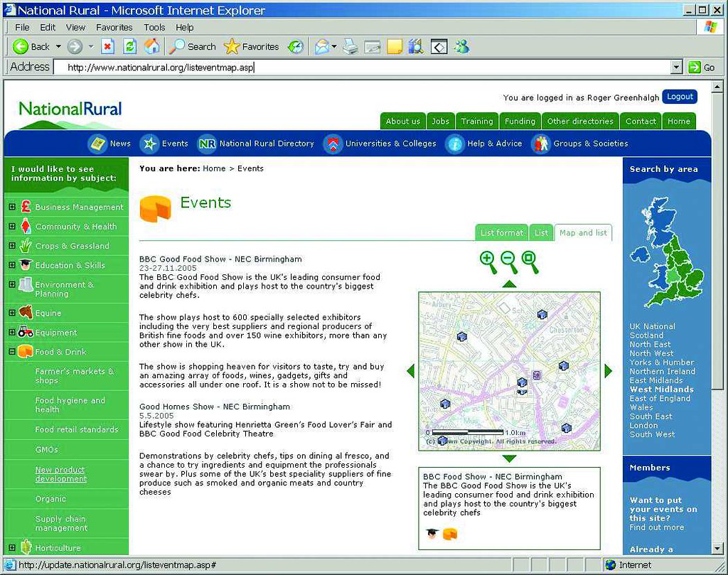Pan the map east with right arrow

pyautogui.click(x=608, y=371)
